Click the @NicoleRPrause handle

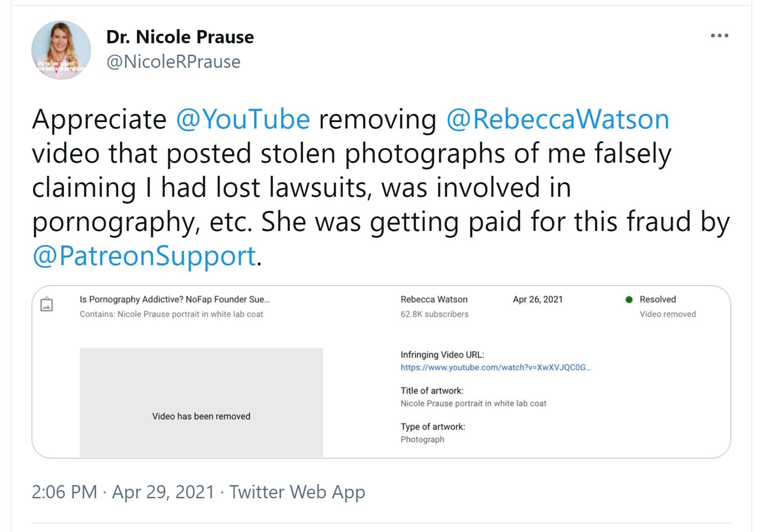pos(173,61)
